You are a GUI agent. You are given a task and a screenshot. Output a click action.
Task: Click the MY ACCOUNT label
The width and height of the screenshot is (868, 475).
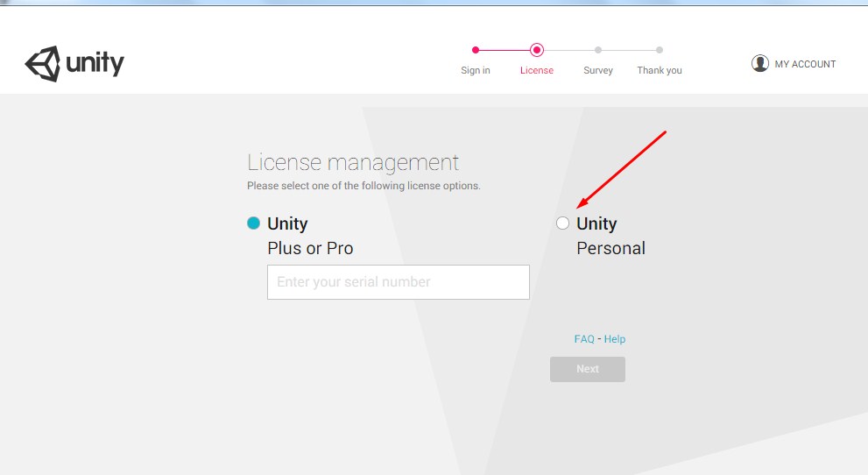coord(805,64)
